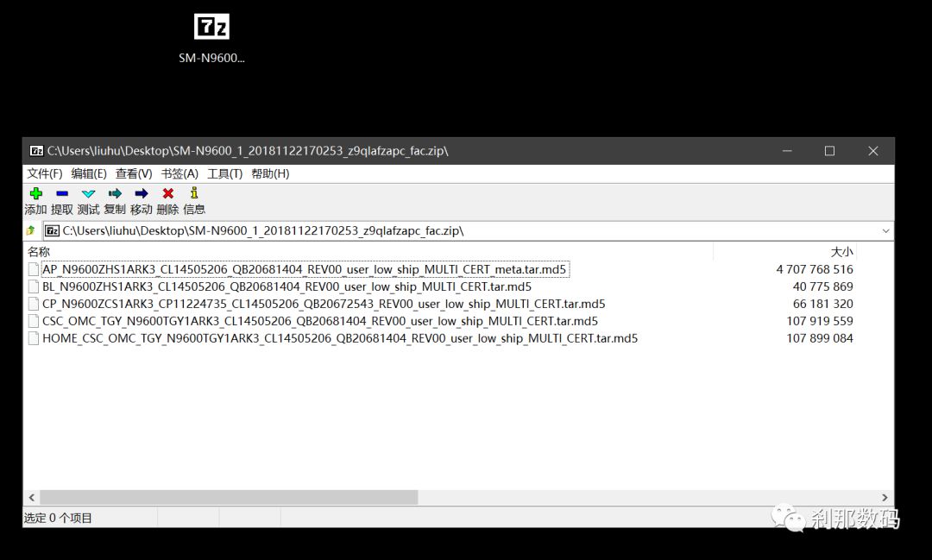Click the red Delete (删除) icon
This screenshot has height=560, width=932.
167,194
